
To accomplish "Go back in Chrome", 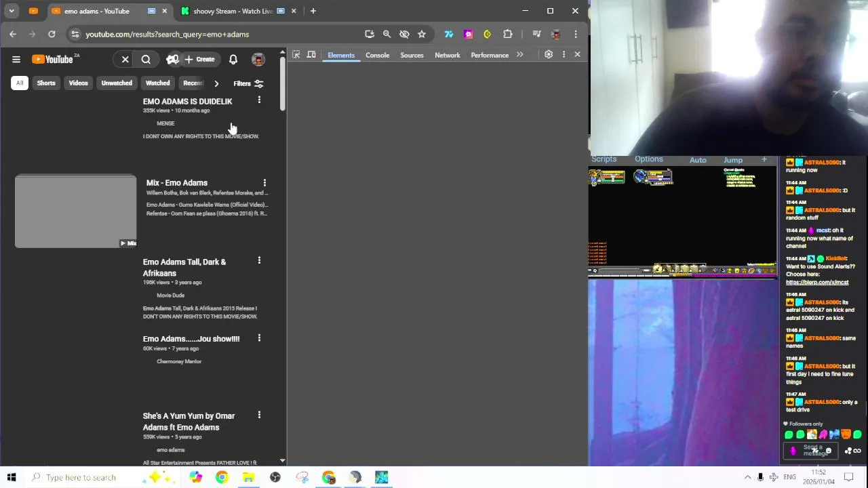I will coord(13,34).
